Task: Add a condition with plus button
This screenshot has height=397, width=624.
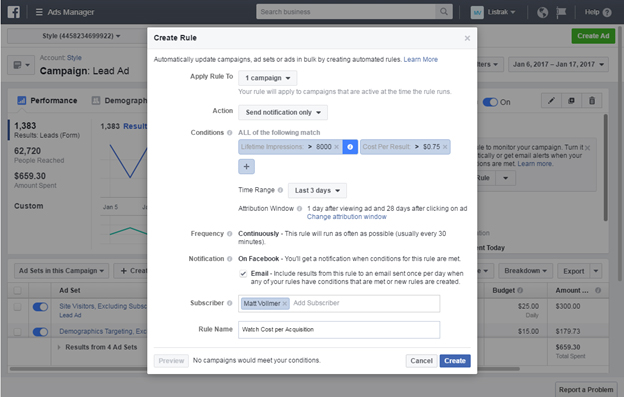Action: pos(246,166)
